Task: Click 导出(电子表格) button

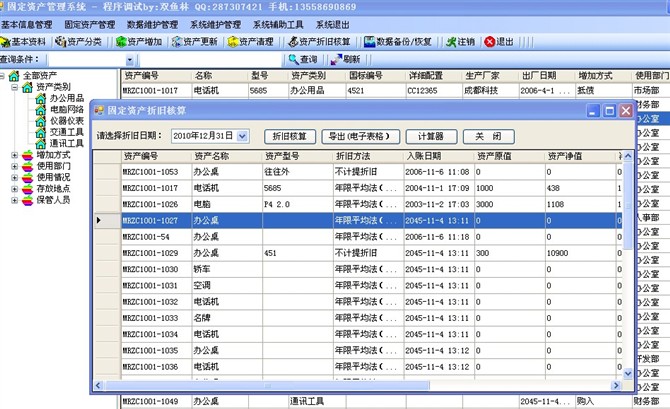Action: (x=361, y=136)
